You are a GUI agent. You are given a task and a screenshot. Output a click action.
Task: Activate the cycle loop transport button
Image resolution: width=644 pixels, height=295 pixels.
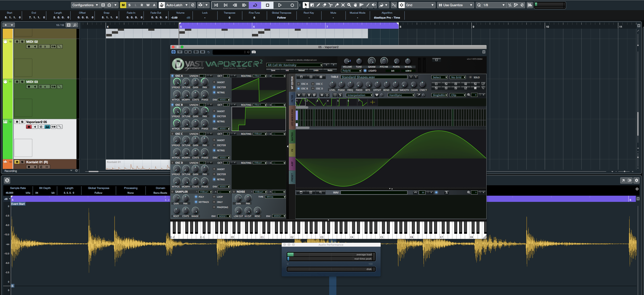coord(255,5)
